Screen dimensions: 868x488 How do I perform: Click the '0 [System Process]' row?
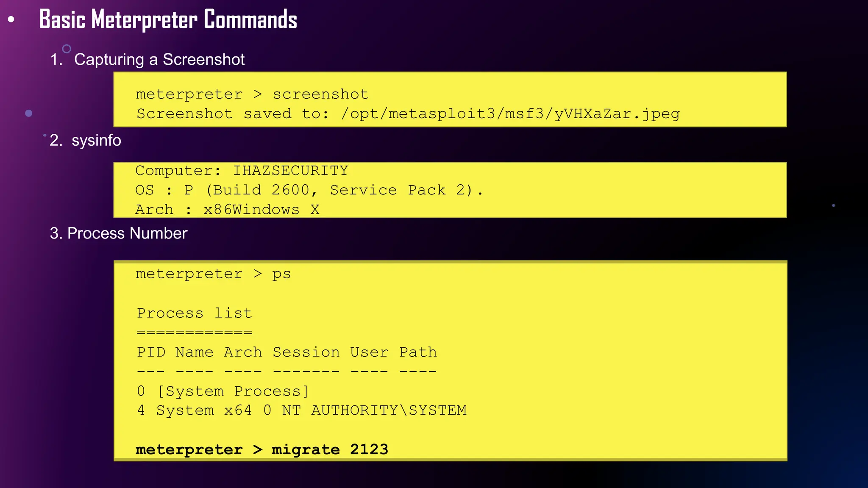pyautogui.click(x=223, y=391)
